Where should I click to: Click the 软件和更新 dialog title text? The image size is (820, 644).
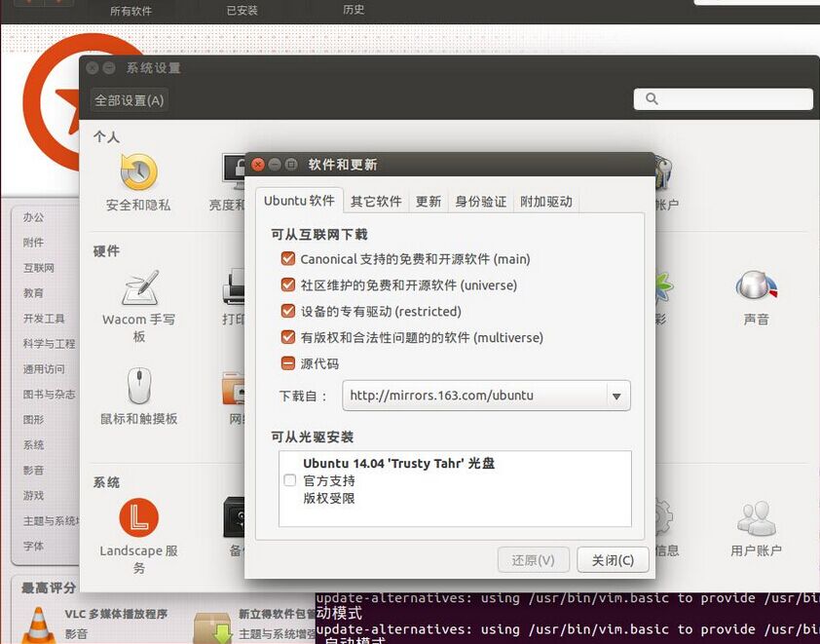(343, 165)
